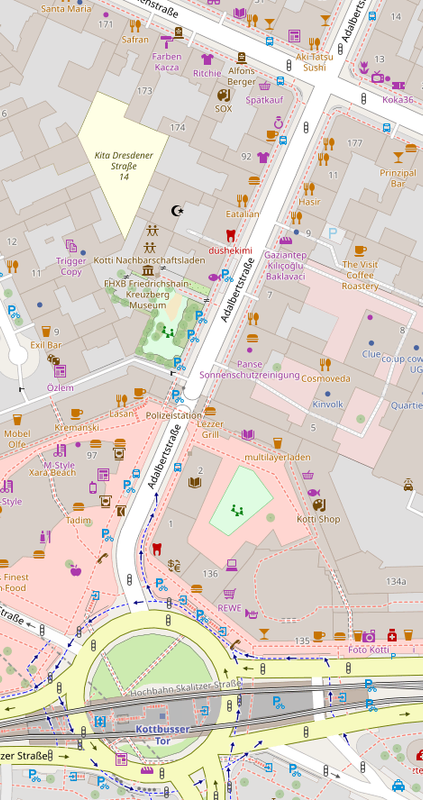Click the mosque crescent icon
The image size is (423, 800).
[177, 210]
